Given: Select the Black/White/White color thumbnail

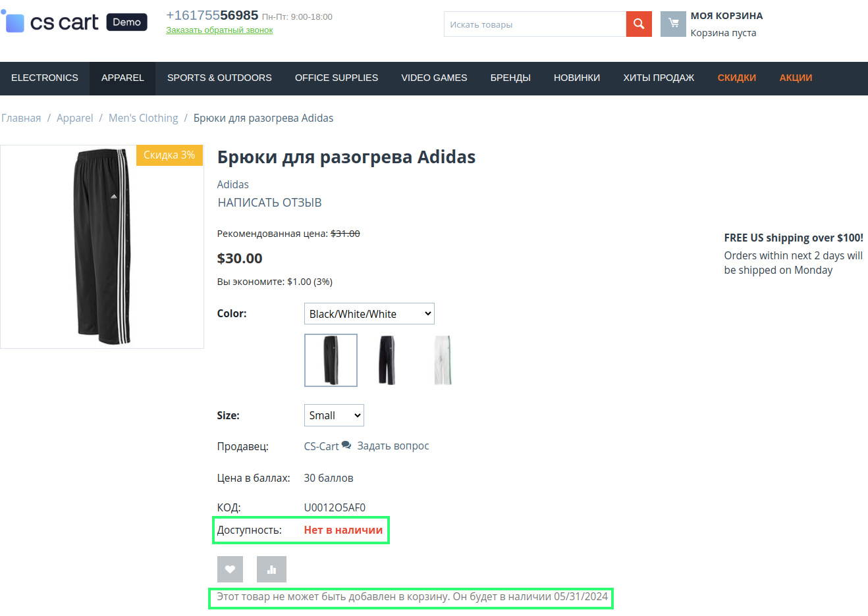Looking at the screenshot, I should click(331, 360).
